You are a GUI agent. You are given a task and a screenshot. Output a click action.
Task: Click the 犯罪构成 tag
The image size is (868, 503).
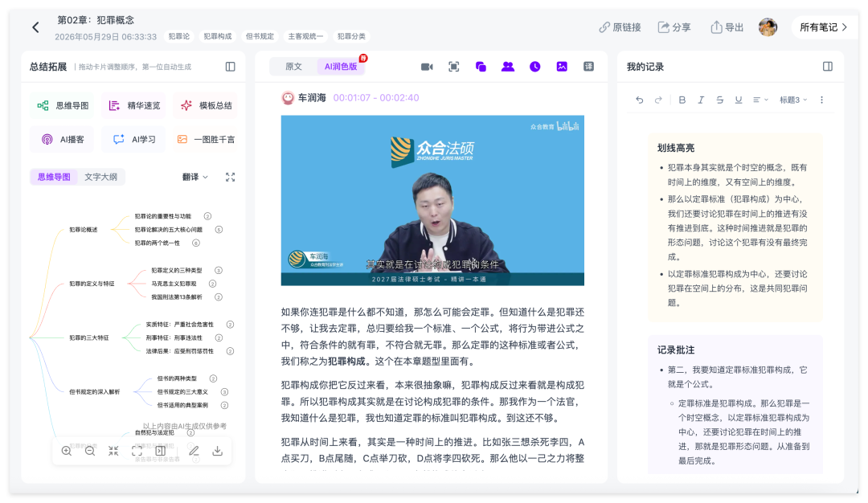[218, 36]
